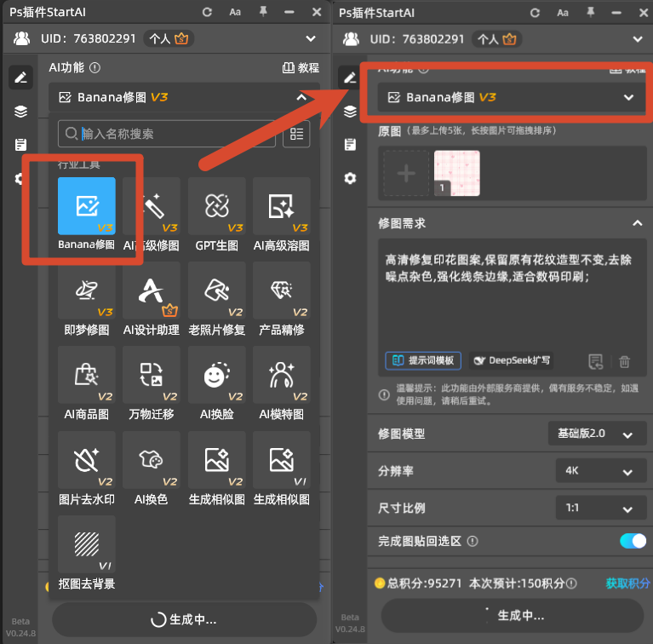The height and width of the screenshot is (644, 653).
Task: Expand account chevron in left panel
Action: 311,38
